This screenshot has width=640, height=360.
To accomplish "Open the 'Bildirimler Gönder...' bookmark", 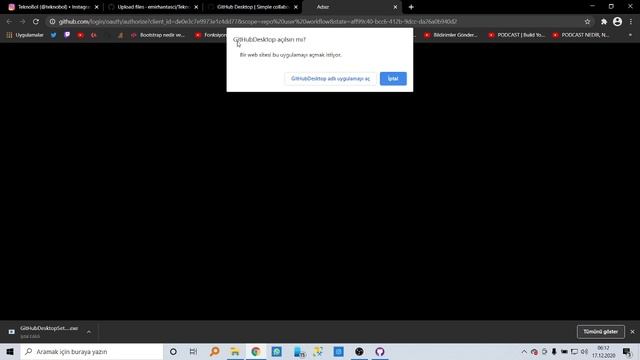I will (x=451, y=35).
